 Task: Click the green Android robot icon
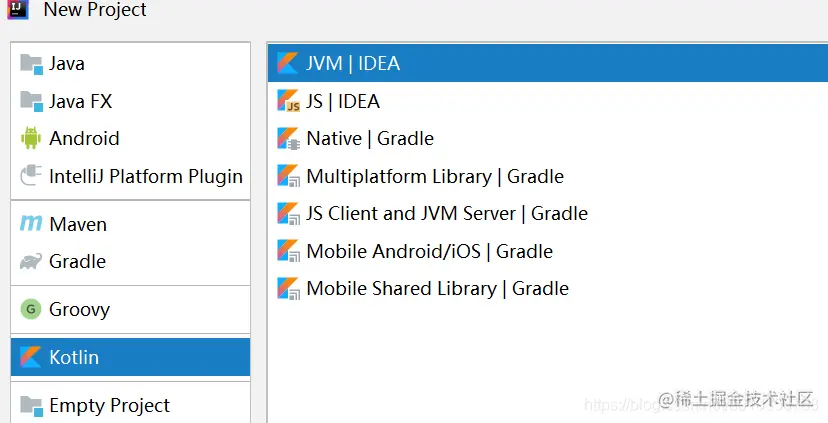[x=31, y=139]
